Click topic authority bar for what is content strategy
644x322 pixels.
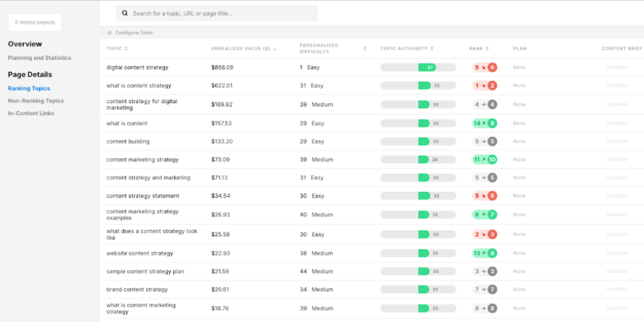pyautogui.click(x=418, y=86)
